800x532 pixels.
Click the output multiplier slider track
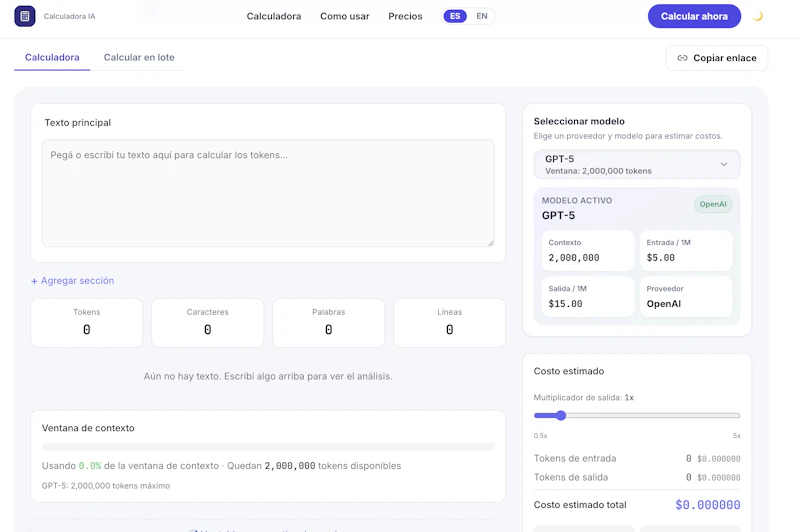[637, 415]
